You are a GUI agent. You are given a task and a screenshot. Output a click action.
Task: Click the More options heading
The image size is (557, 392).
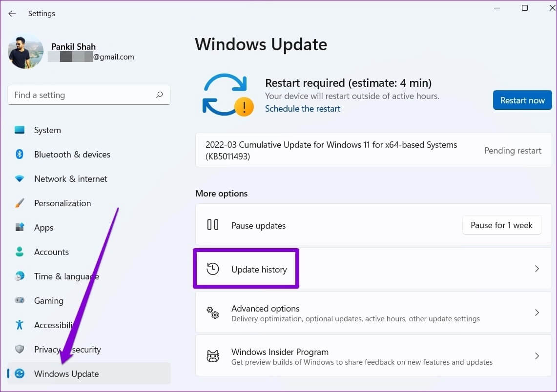point(221,194)
